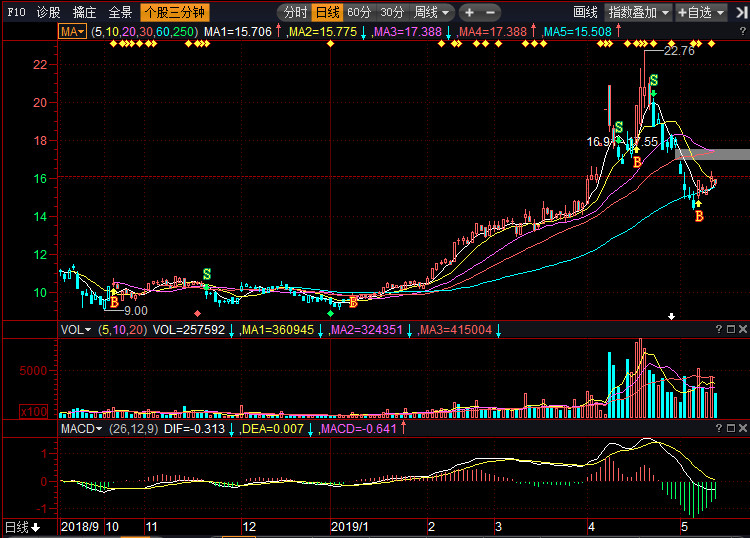Click the zoom-in plus button
Viewport: 750px width, 538px height.
[469, 13]
